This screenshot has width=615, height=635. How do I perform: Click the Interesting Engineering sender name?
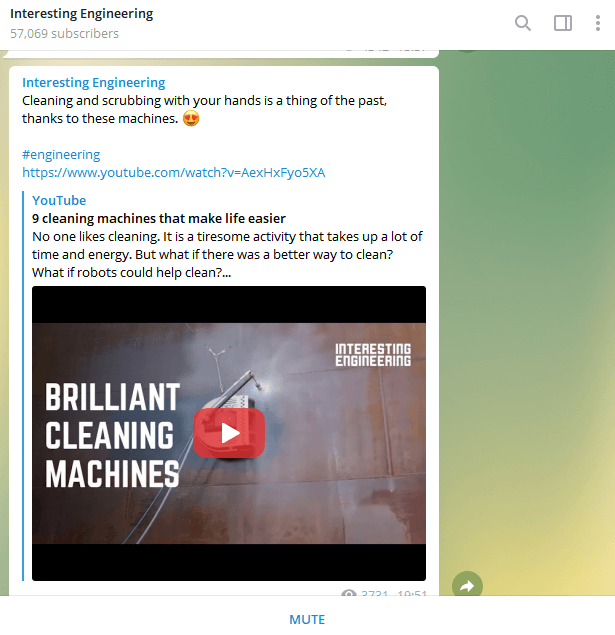tap(94, 82)
